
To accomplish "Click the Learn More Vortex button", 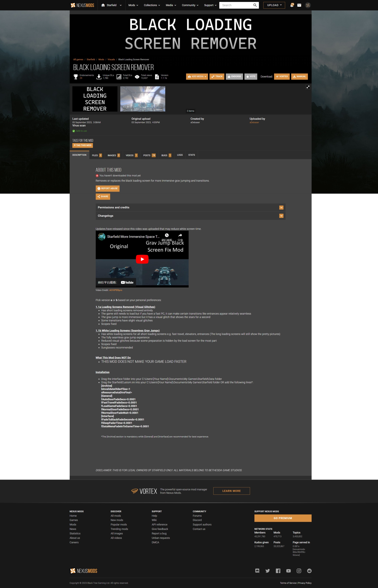I will point(232,491).
